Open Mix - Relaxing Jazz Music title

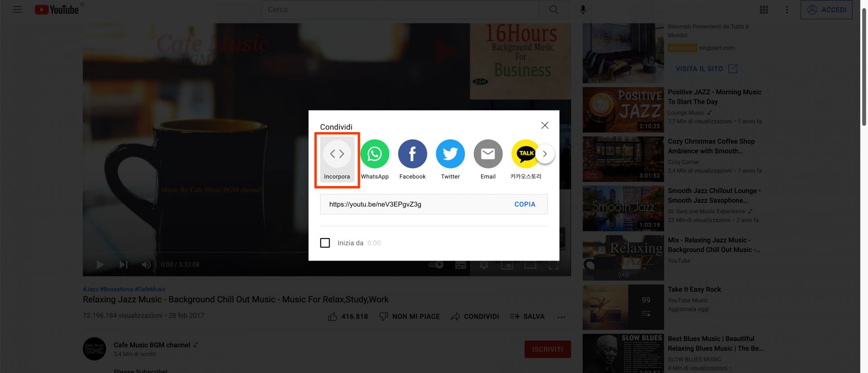tap(714, 245)
